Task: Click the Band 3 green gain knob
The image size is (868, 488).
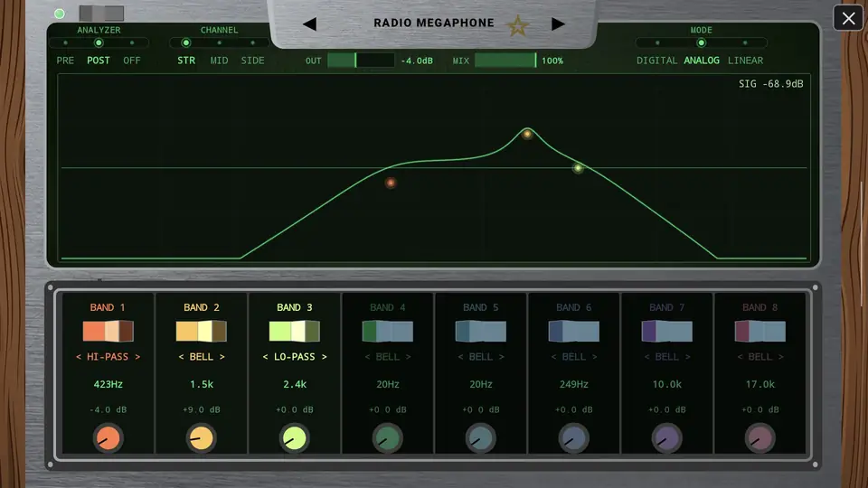Action: click(294, 437)
